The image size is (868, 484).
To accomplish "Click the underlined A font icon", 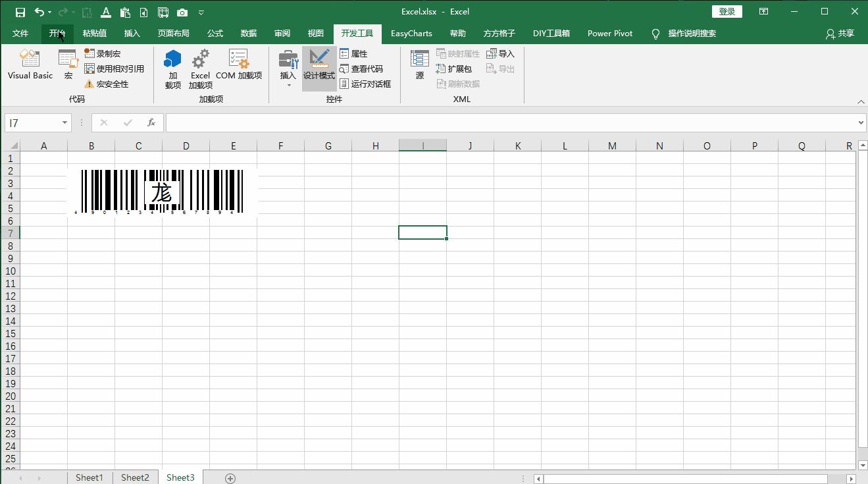I will pyautogui.click(x=106, y=12).
